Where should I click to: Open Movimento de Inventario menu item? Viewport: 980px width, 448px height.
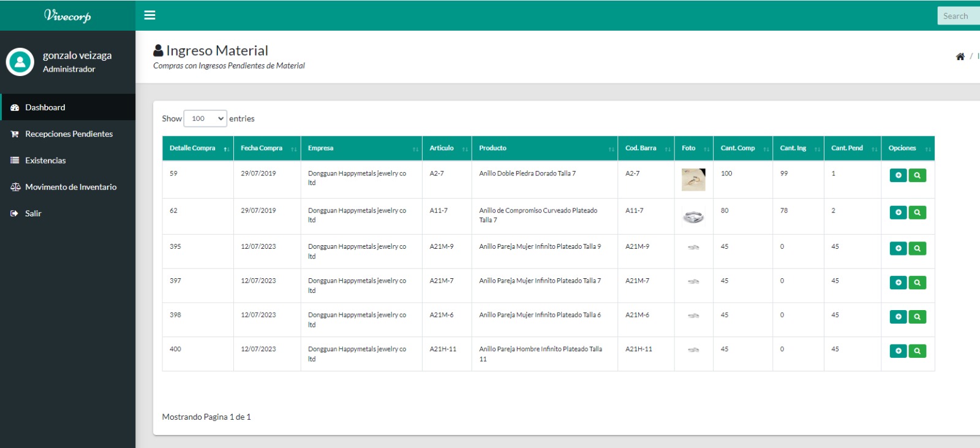(x=70, y=187)
